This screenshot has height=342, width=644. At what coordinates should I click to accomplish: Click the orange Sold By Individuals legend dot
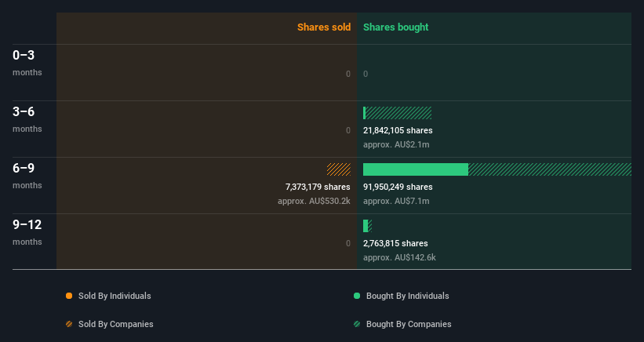(69, 296)
